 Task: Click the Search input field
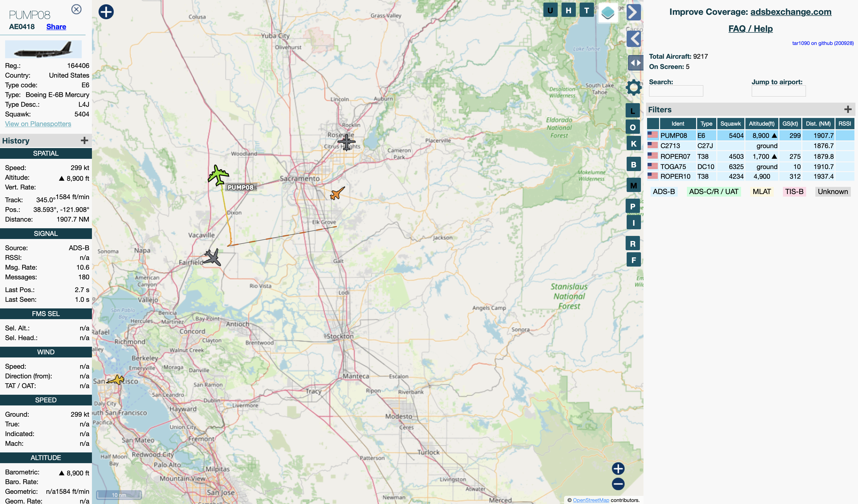coord(676,91)
